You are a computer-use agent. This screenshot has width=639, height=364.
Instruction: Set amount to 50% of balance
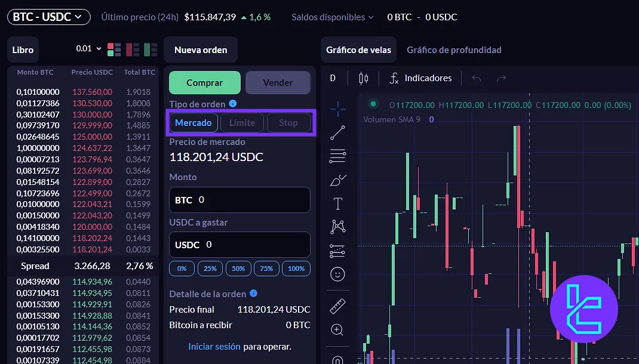tap(238, 269)
